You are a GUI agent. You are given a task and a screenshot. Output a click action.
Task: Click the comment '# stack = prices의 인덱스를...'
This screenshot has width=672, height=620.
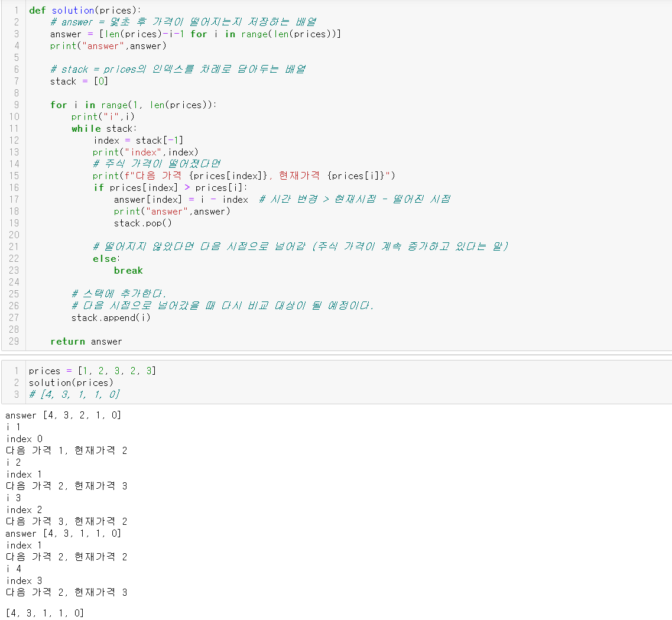[178, 69]
